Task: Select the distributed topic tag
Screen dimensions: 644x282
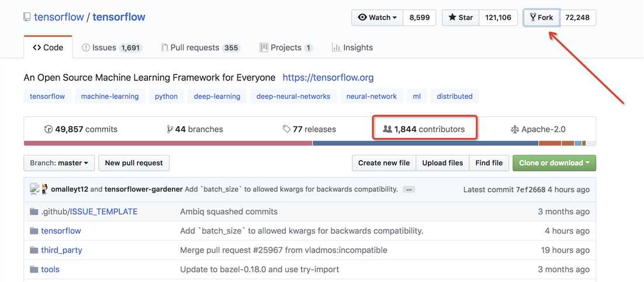Action: click(x=455, y=96)
